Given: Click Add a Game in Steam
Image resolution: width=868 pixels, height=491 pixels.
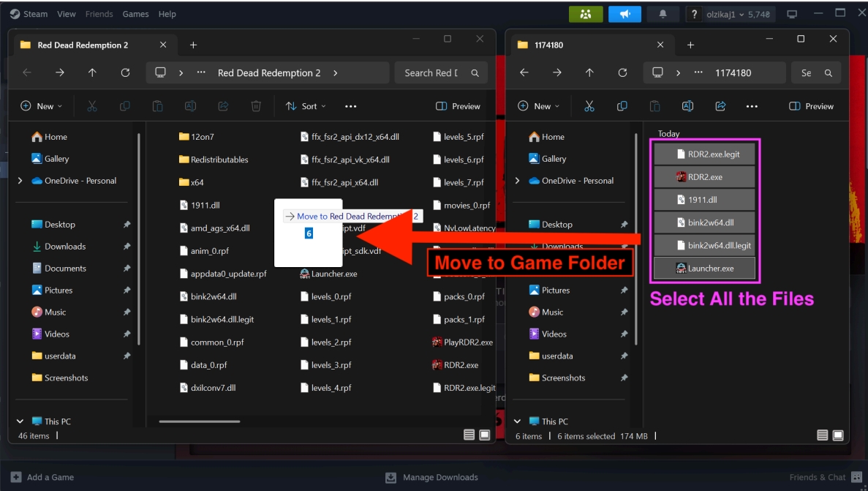Looking at the screenshot, I should (42, 477).
